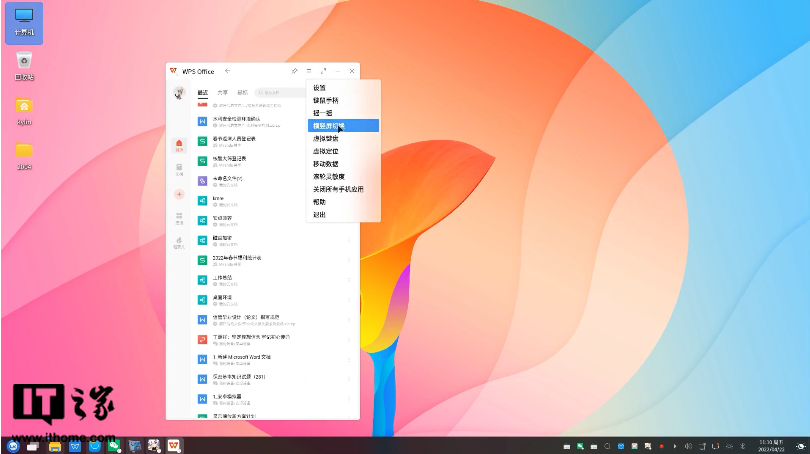
Task: Open the 计算机 desktop icon
Action: point(24,23)
